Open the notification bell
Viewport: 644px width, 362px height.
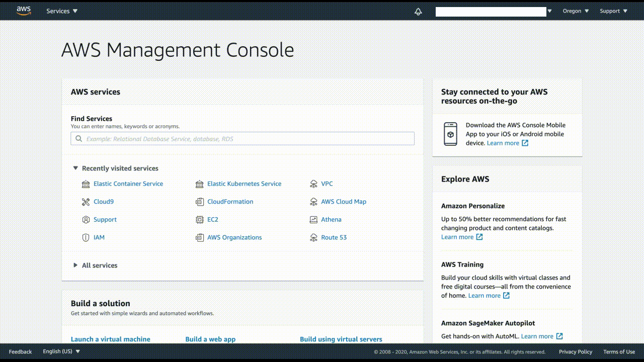(418, 11)
